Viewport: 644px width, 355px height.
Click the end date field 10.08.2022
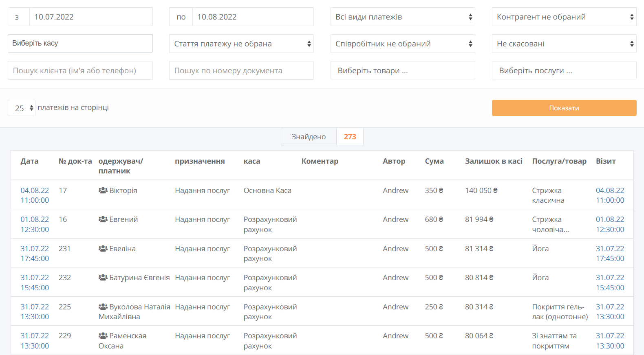coord(252,17)
